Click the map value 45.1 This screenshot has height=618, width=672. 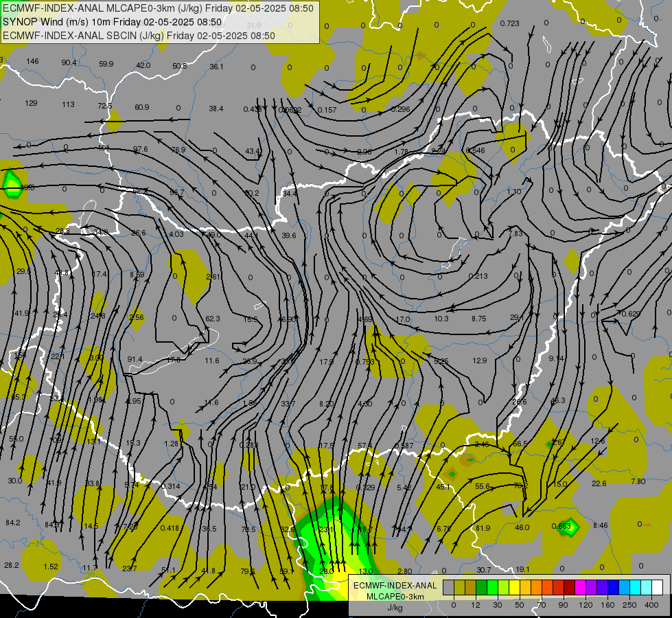[443, 487]
